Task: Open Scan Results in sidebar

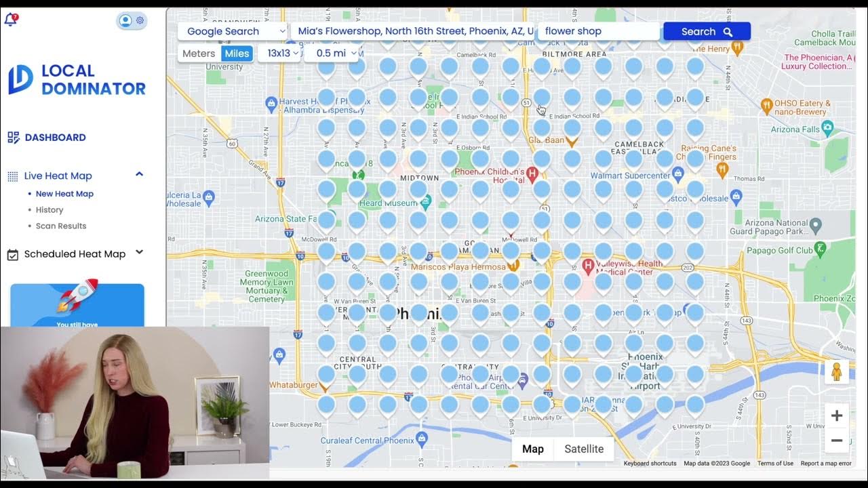Action: (x=61, y=226)
